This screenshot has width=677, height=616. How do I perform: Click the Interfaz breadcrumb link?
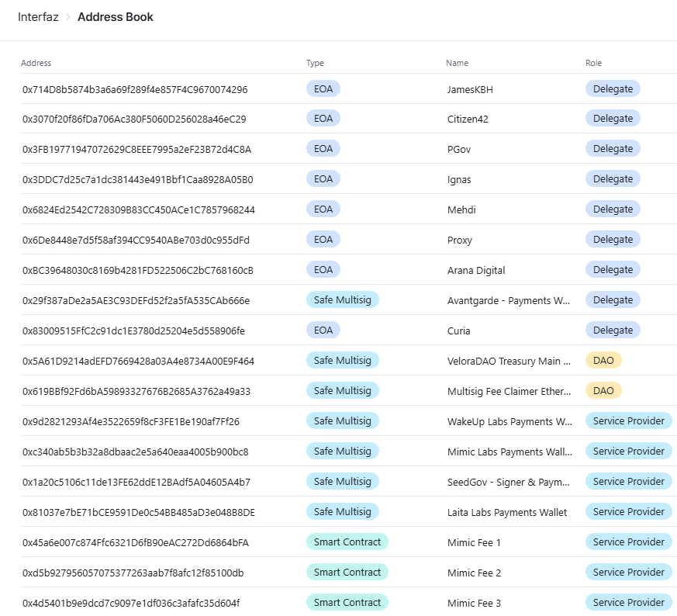point(38,17)
